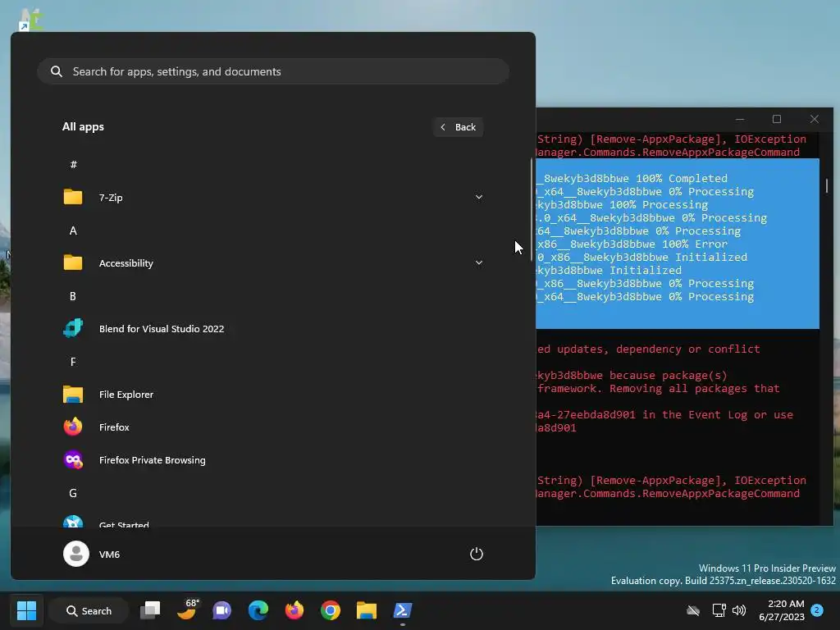Open the Get Started app
The width and height of the screenshot is (840, 630).
pos(273,521)
